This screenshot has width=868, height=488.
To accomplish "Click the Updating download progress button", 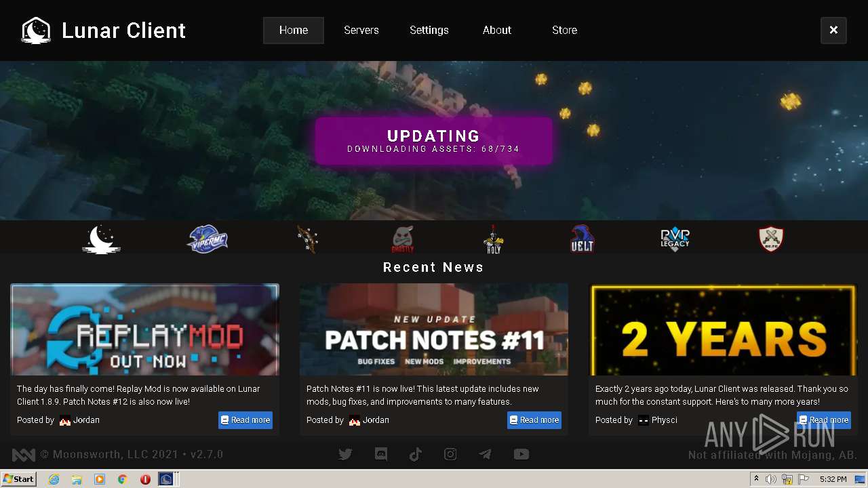I will (434, 141).
